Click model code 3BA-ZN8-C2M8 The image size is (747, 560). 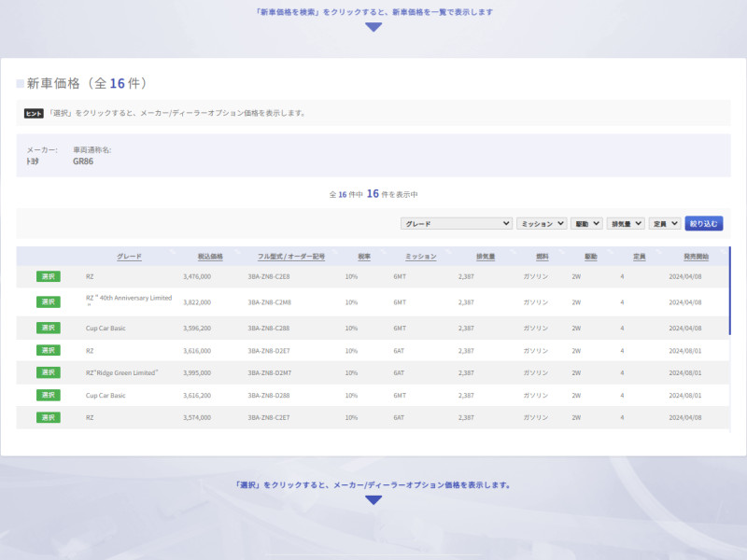269,302
